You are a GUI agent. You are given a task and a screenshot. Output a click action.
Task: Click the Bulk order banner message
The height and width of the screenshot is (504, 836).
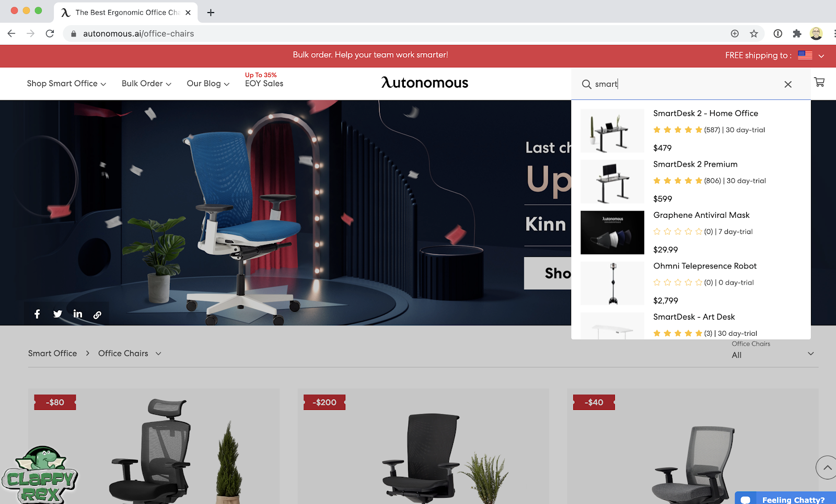[x=370, y=55]
